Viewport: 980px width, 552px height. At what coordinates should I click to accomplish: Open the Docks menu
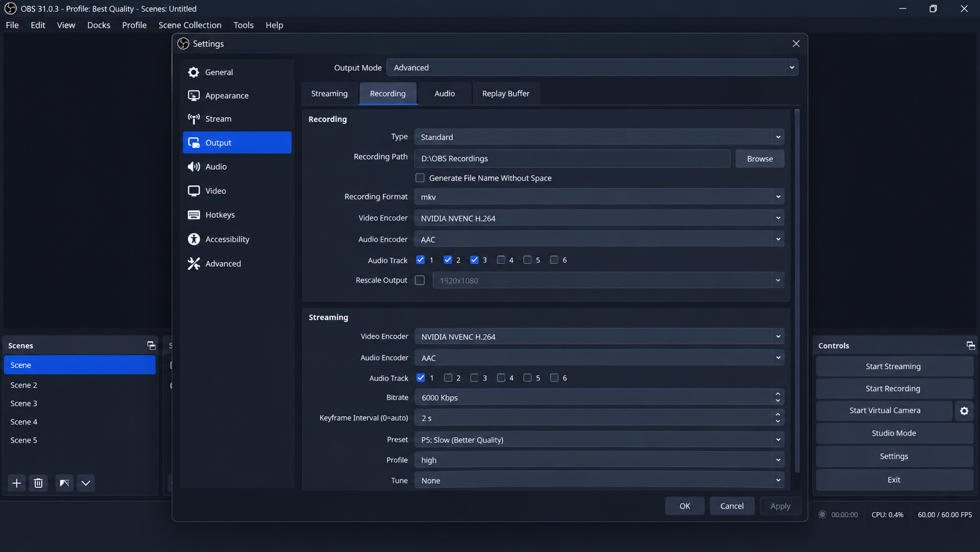point(98,25)
